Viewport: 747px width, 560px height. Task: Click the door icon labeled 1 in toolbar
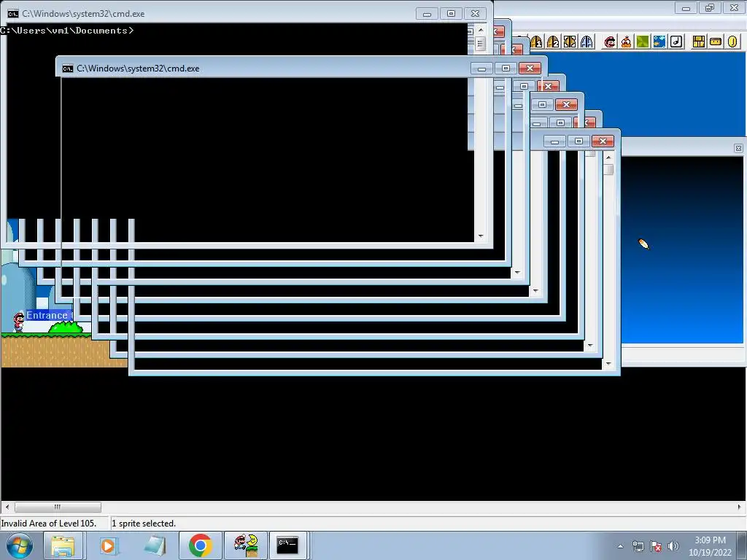(x=536, y=42)
